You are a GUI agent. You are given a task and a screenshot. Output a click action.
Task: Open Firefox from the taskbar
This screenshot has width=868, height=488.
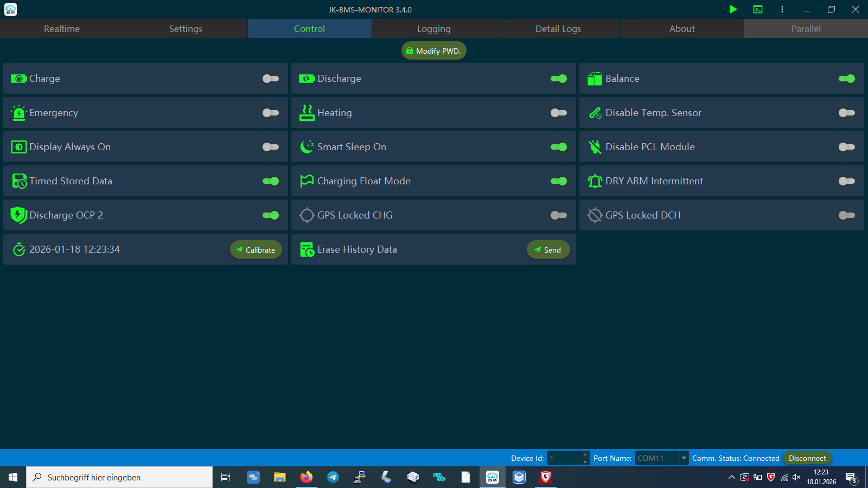pos(307,477)
